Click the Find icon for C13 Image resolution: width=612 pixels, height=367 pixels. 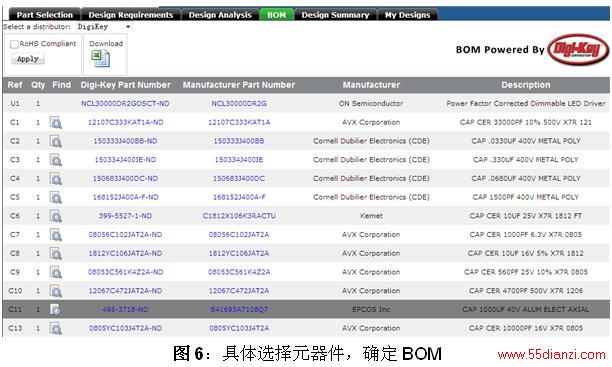click(56, 329)
